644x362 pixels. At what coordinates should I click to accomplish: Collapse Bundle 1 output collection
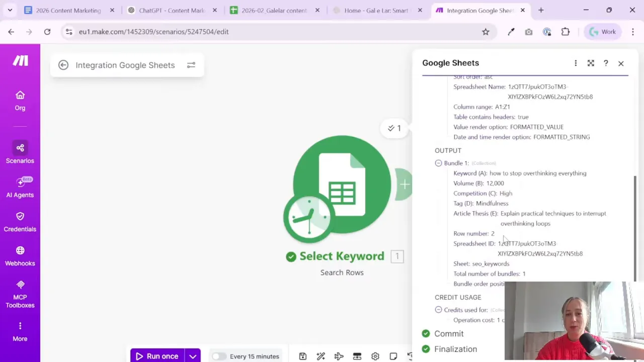(438, 163)
